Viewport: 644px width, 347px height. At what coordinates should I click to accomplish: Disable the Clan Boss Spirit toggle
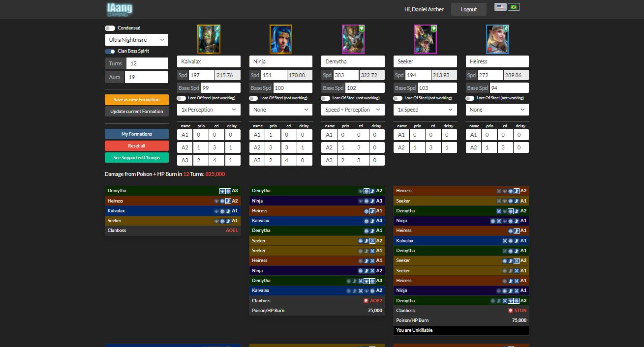coord(110,51)
